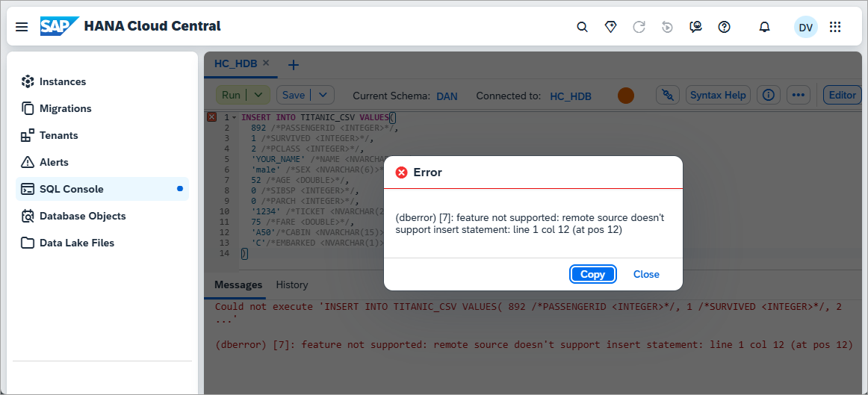Open the search icon in header

click(582, 27)
